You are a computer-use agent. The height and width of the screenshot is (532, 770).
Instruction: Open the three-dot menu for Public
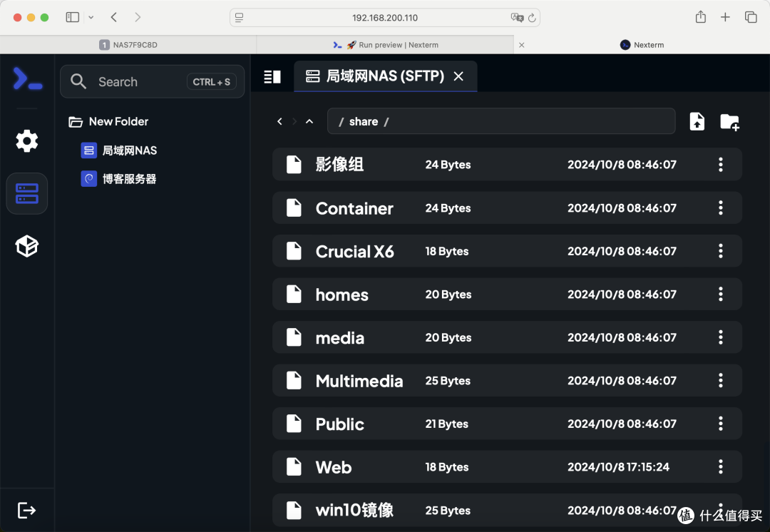(x=720, y=424)
